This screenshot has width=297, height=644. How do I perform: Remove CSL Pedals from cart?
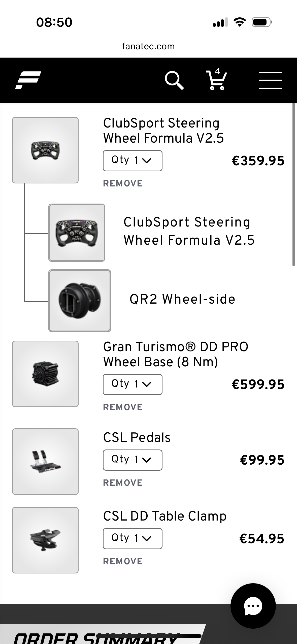coord(123,483)
